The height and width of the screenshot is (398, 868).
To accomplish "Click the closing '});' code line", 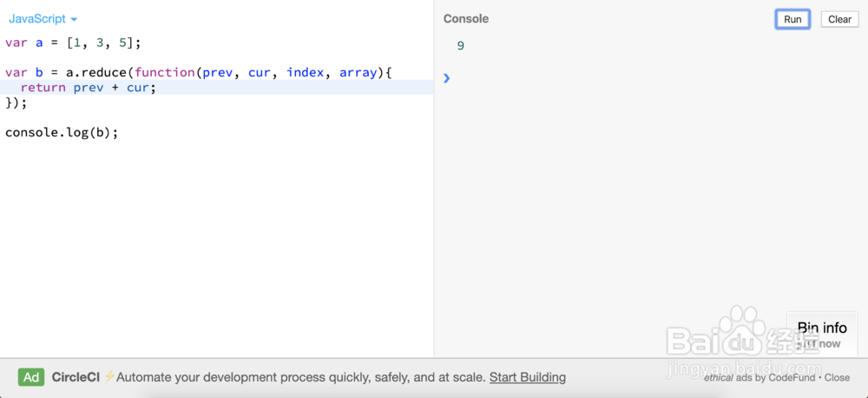I will coord(16,103).
